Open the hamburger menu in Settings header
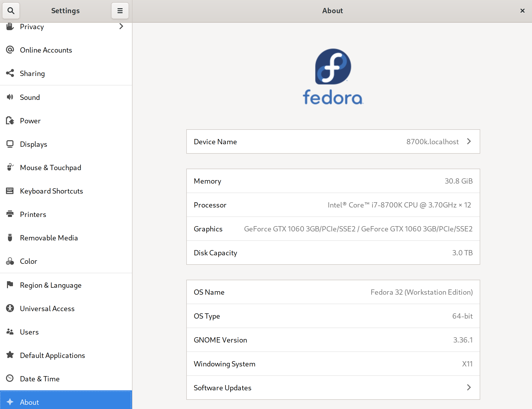Image resolution: width=532 pixels, height=409 pixels. (x=120, y=11)
